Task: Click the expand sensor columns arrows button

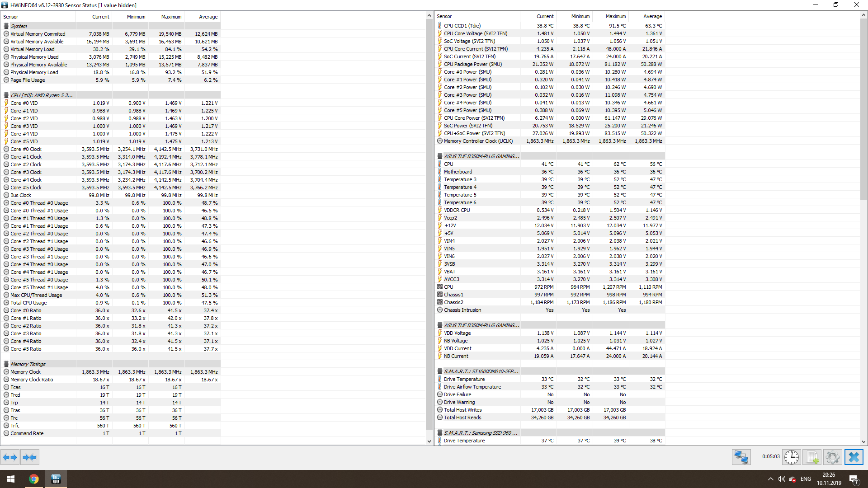Action: pos(10,457)
